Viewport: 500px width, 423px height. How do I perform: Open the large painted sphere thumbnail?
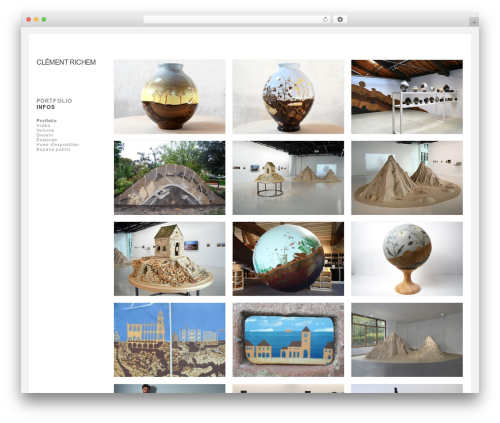pyautogui.click(x=288, y=259)
